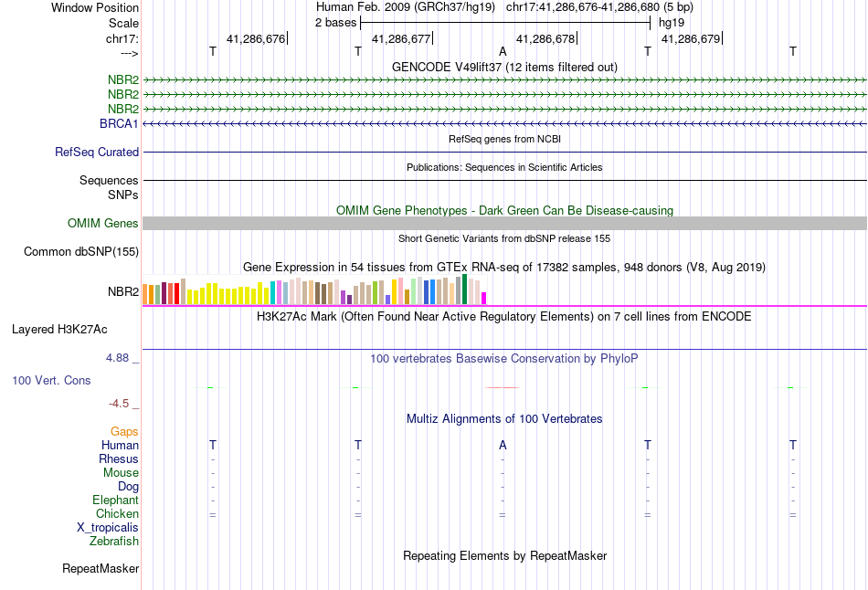Click the H3K27Ac Mark track title
868x590 pixels.
click(505, 317)
